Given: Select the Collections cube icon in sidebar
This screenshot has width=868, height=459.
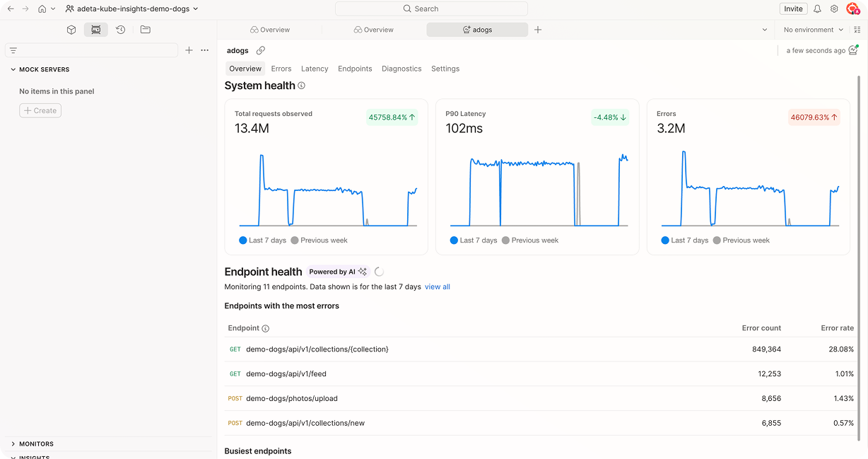Looking at the screenshot, I should coord(71,30).
